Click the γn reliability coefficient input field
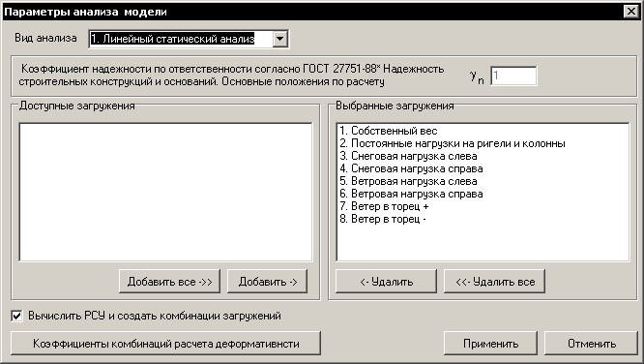The width and height of the screenshot is (644, 364). pyautogui.click(x=513, y=76)
